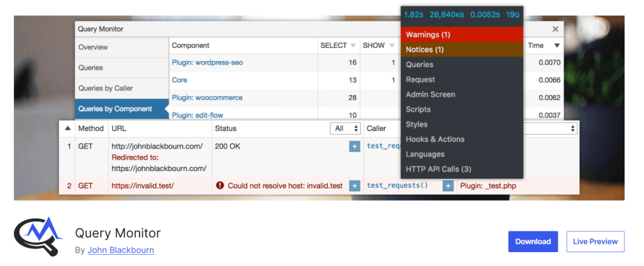Open HTTP API Calls (3) menu item
Image resolution: width=644 pixels, height=266 pixels.
462,169
